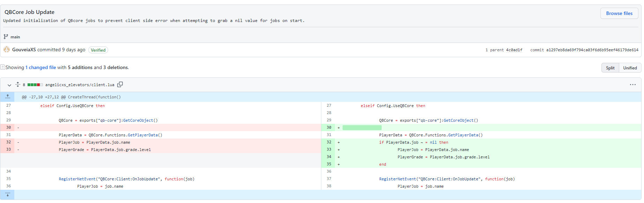The image size is (644, 203).
Task: Click the green whitespace highlight on line 30
Action: (362, 128)
